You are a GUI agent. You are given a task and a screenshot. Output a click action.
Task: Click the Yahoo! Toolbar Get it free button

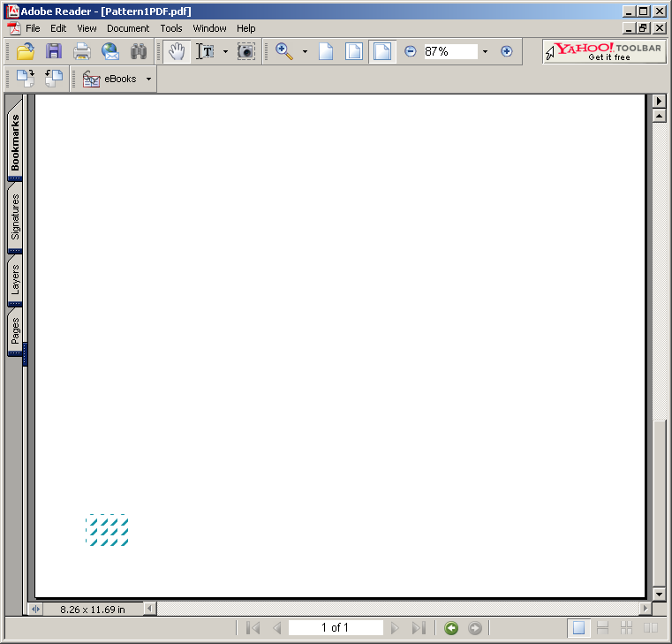point(604,51)
